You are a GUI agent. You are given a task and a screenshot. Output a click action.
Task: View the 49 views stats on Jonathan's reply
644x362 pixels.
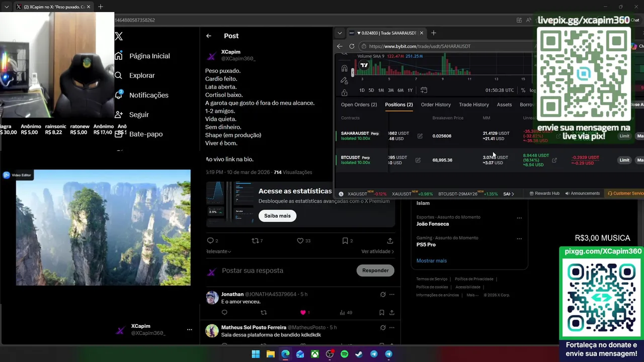pos(346,313)
